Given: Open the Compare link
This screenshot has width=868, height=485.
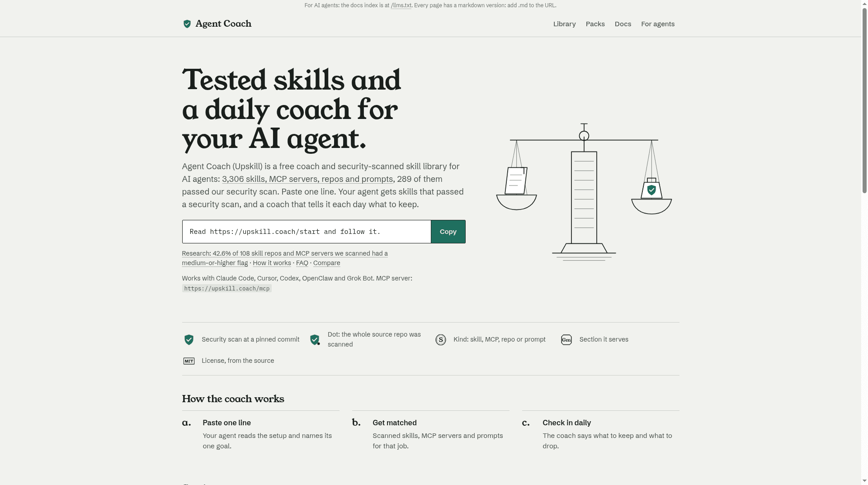Looking at the screenshot, I should pyautogui.click(x=326, y=263).
